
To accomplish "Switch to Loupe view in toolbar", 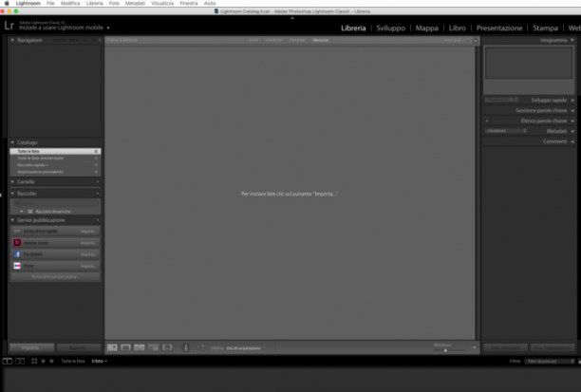I will tap(125, 347).
